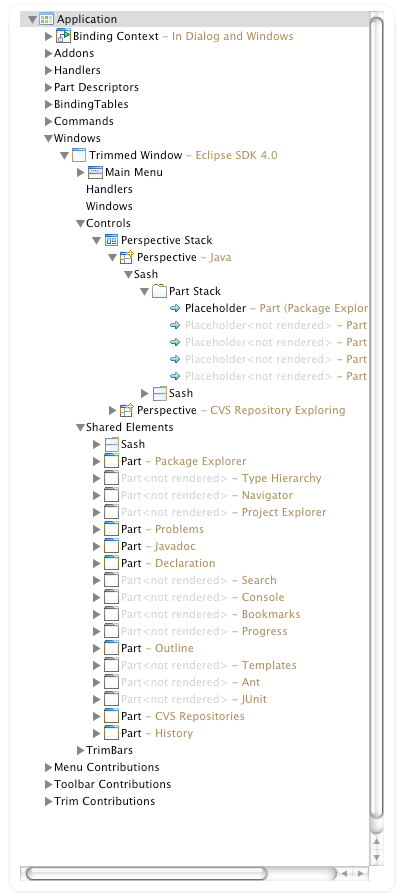Expand the Trim Contributions node
The width and height of the screenshot is (397, 893).
pos(48,802)
